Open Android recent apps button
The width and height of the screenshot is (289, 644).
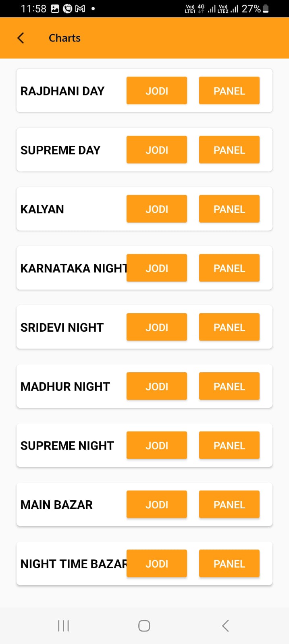pos(63,626)
